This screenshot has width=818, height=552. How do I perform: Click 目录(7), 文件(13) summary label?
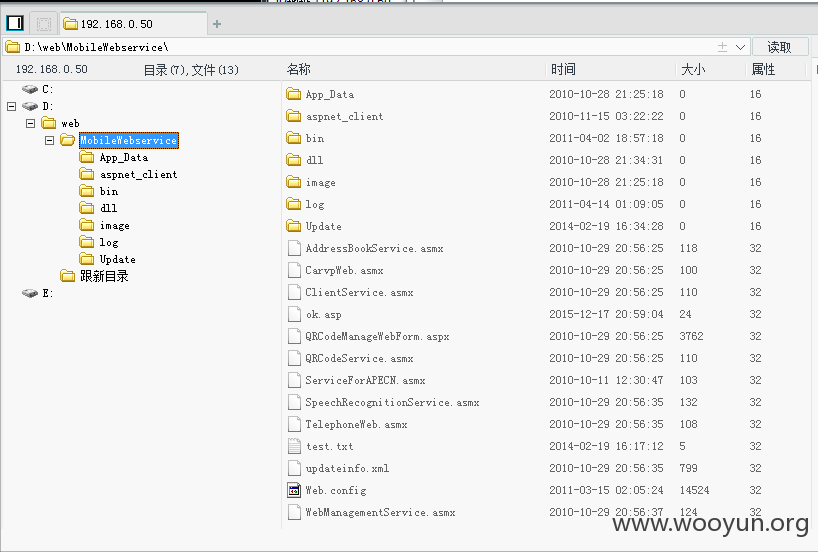191,69
